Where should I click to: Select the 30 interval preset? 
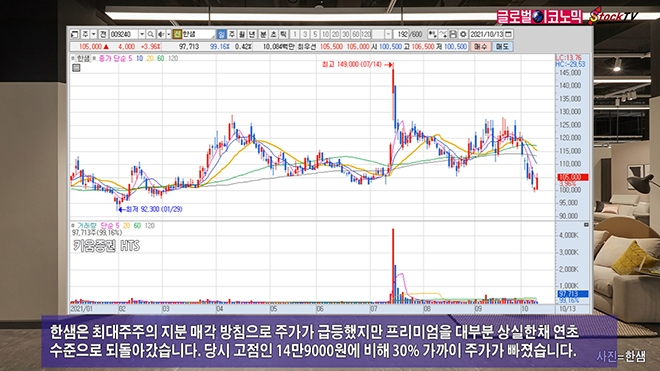click(345, 34)
